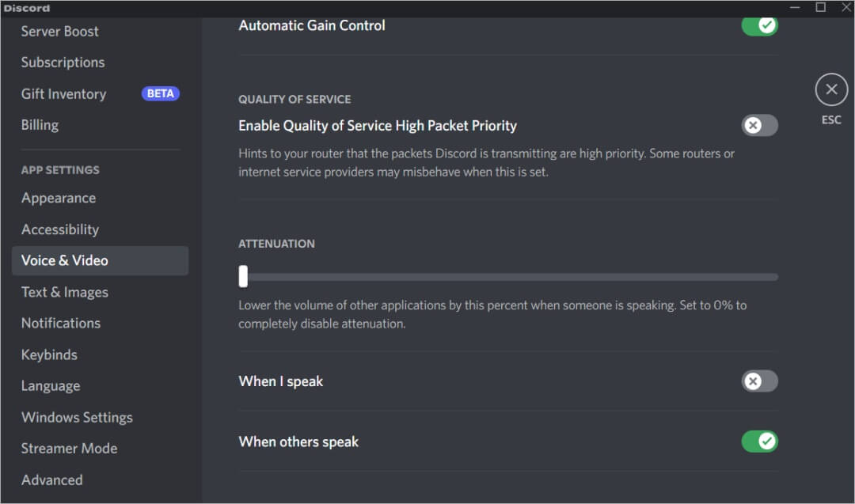855x504 pixels.
Task: Click the BETA badge beside Gift Inventory
Action: [160, 93]
